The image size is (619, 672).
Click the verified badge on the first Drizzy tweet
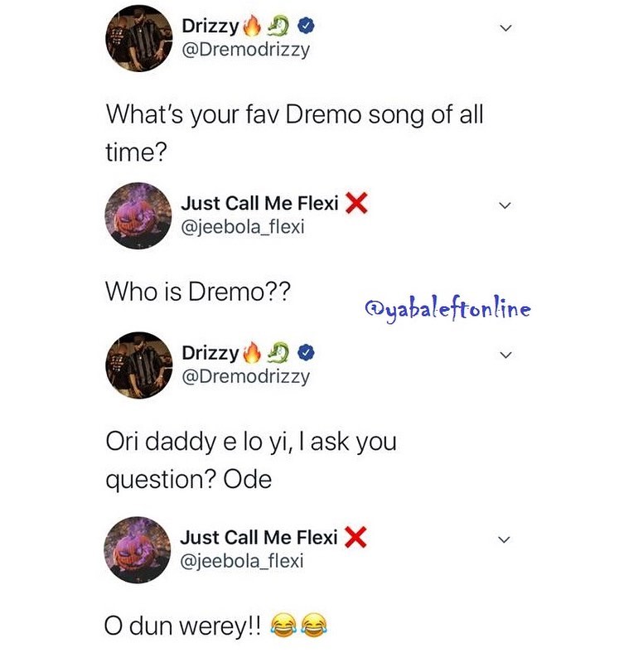(305, 27)
